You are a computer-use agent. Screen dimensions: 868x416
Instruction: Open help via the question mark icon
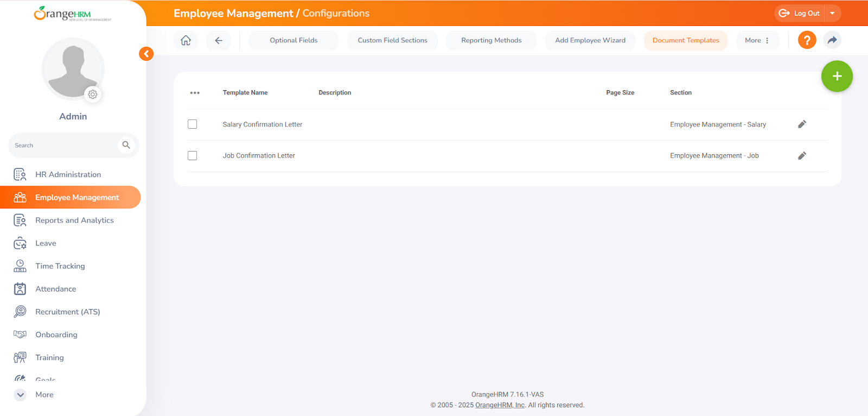[807, 40]
